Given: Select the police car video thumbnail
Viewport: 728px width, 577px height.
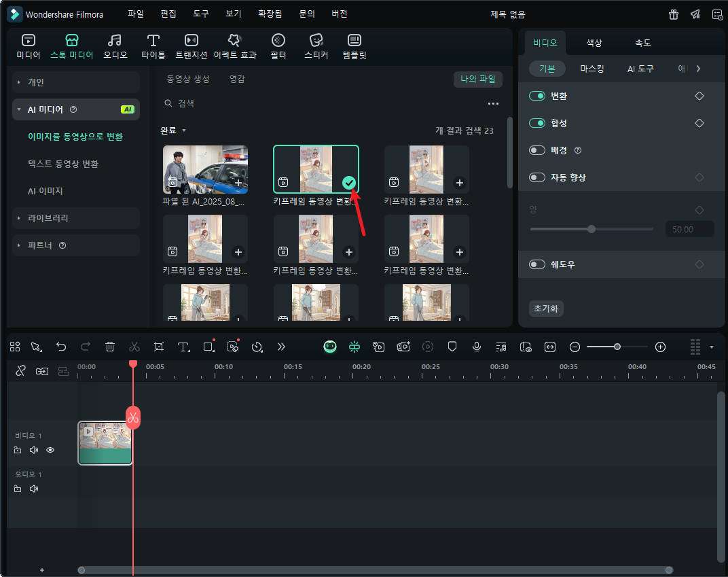Looking at the screenshot, I should click(x=205, y=169).
